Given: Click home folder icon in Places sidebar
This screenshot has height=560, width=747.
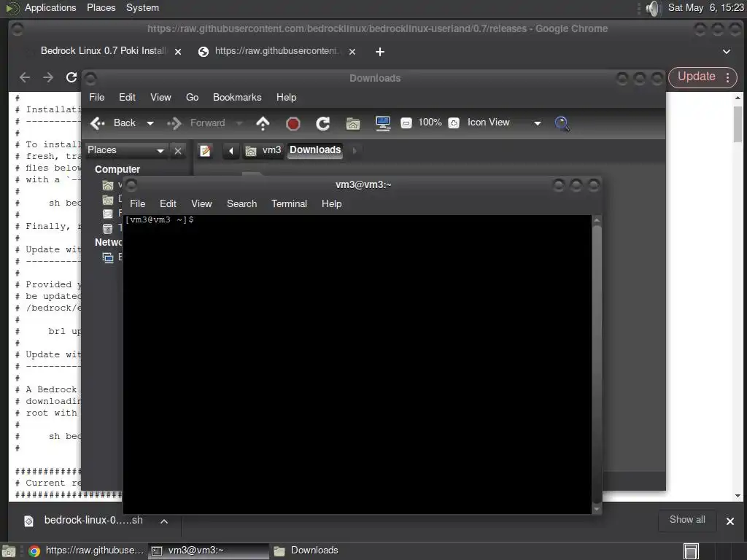Looking at the screenshot, I should tap(108, 185).
